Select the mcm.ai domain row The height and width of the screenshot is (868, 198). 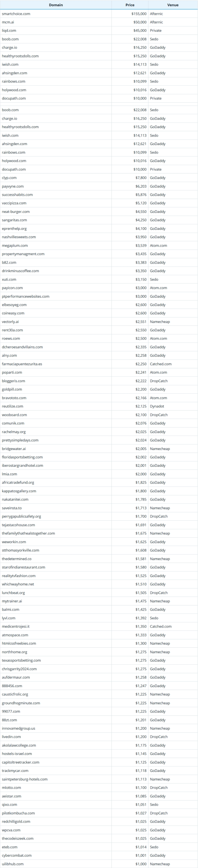(x=8, y=22)
